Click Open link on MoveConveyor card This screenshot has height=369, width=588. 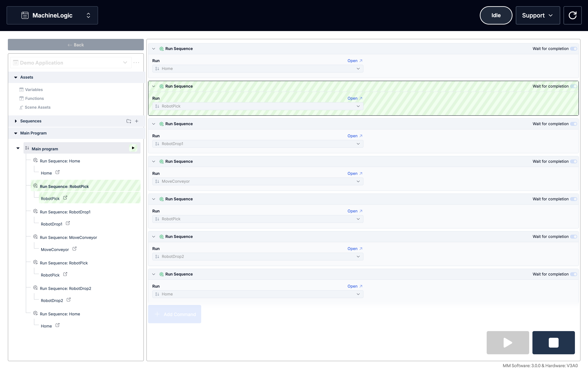pyautogui.click(x=355, y=174)
